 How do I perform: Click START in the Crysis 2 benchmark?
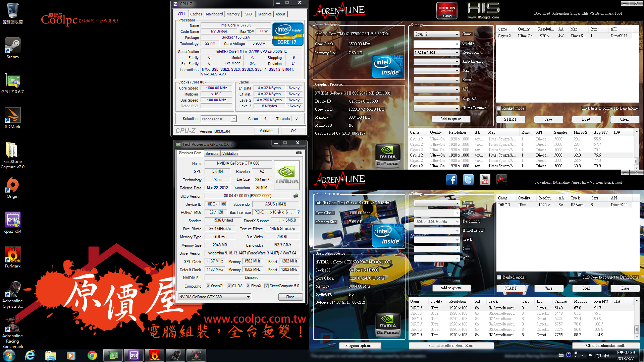tap(510, 119)
